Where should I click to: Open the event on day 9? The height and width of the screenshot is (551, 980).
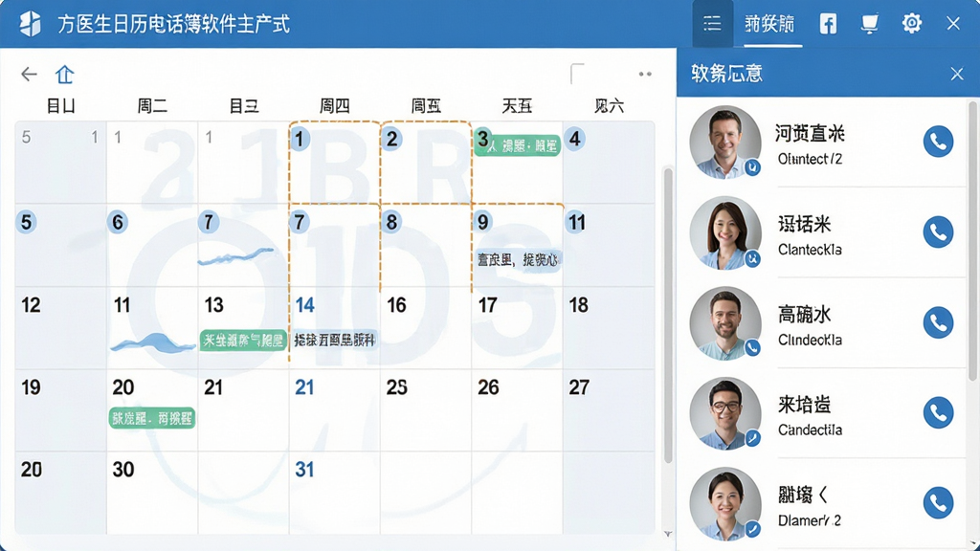click(517, 259)
